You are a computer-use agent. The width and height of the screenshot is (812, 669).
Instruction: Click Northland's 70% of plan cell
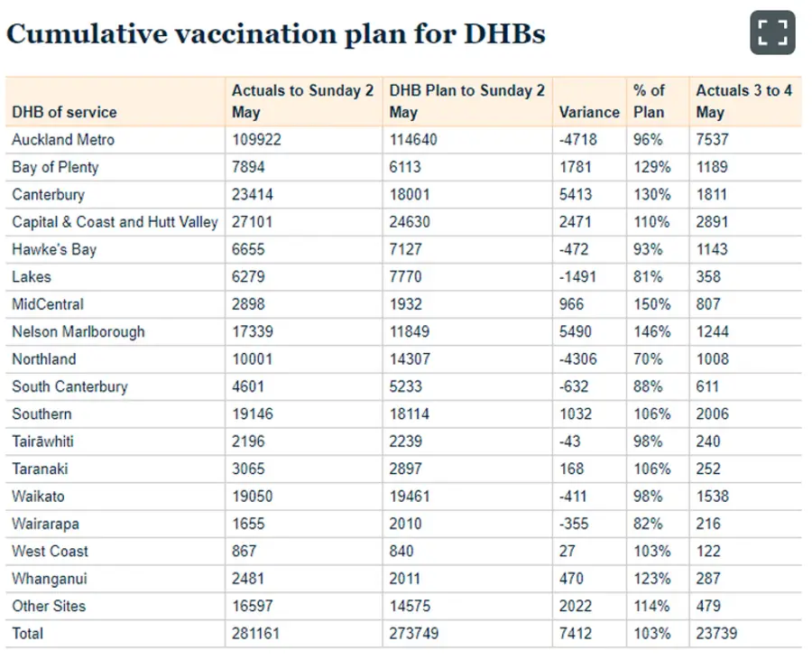tap(648, 359)
